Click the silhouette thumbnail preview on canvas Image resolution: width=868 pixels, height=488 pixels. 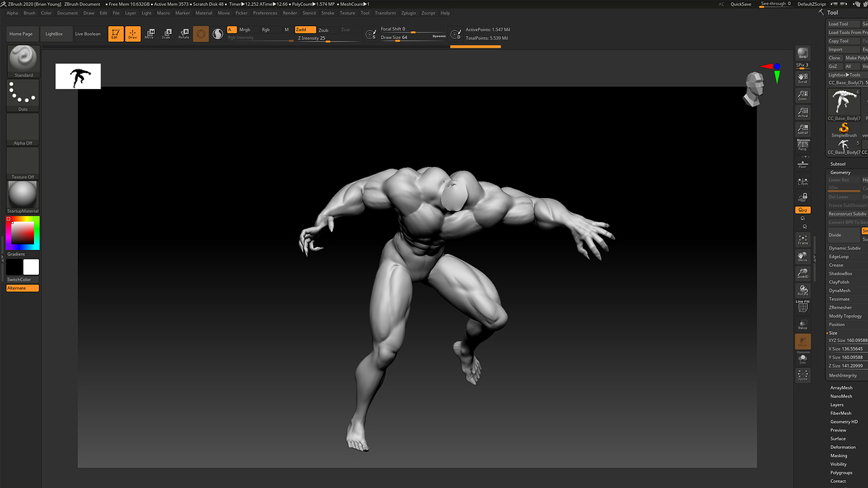pos(78,76)
